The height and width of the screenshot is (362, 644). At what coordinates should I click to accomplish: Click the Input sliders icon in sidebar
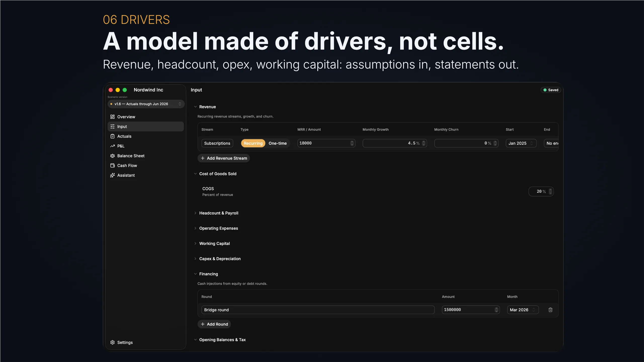[x=112, y=127]
